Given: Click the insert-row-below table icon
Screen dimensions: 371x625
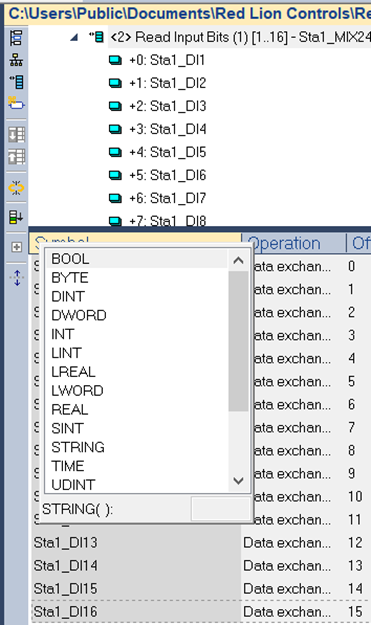Looking at the screenshot, I should tap(16, 134).
